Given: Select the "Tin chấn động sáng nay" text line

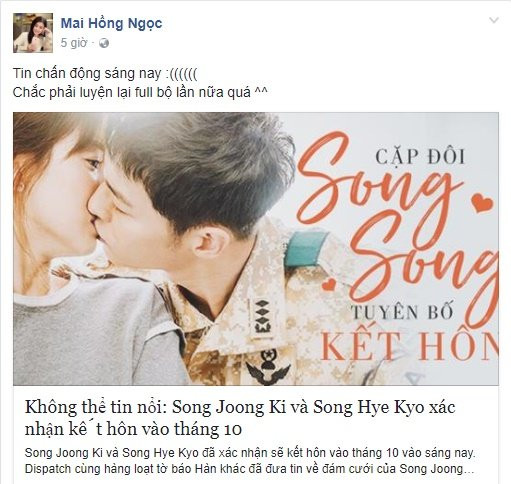Looking at the screenshot, I should [x=105, y=73].
